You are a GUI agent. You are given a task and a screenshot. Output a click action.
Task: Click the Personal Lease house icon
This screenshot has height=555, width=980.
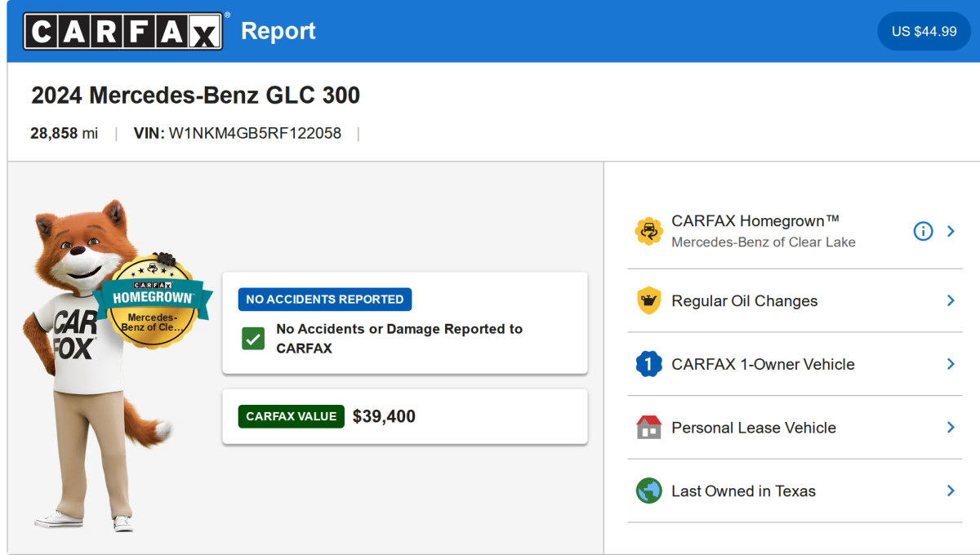click(649, 427)
